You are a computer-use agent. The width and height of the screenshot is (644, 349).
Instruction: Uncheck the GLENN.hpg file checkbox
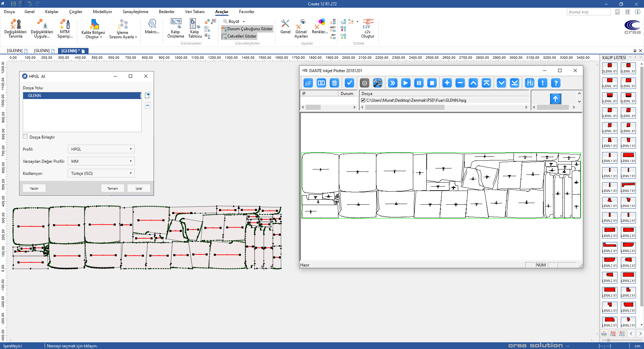(x=363, y=100)
